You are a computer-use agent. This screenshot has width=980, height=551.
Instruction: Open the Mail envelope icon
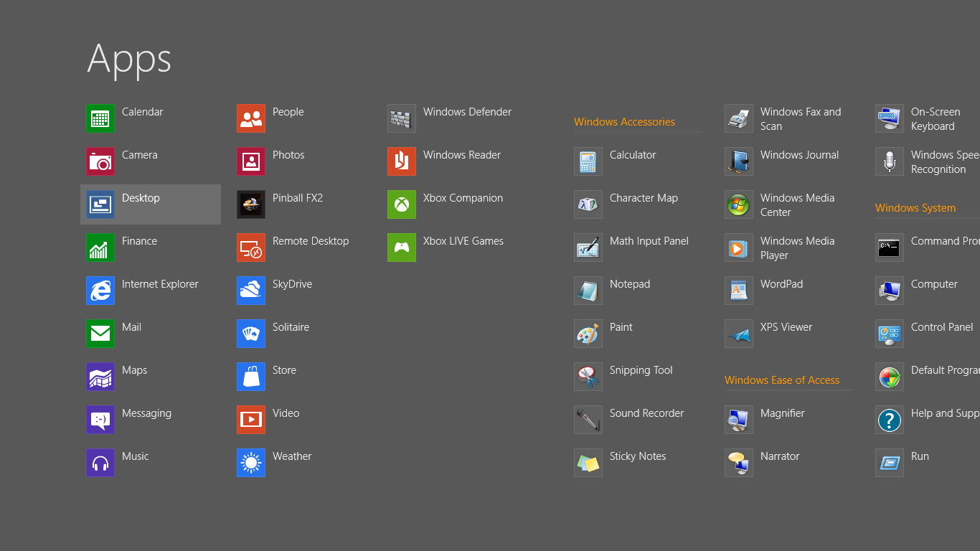tap(100, 334)
